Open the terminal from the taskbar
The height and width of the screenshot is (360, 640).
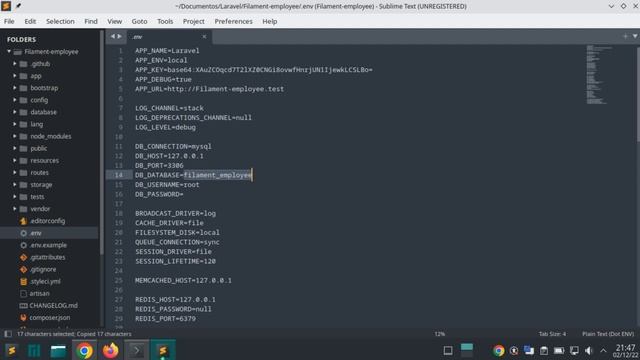pos(137,351)
